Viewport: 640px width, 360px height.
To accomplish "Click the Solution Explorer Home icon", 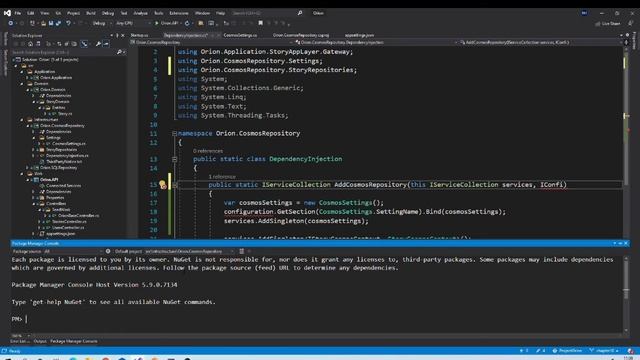I will pyautogui.click(x=30, y=44).
